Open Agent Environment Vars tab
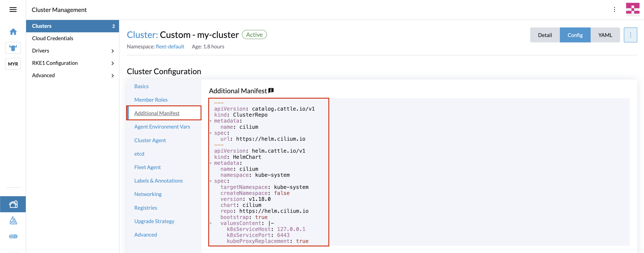 pos(162,127)
